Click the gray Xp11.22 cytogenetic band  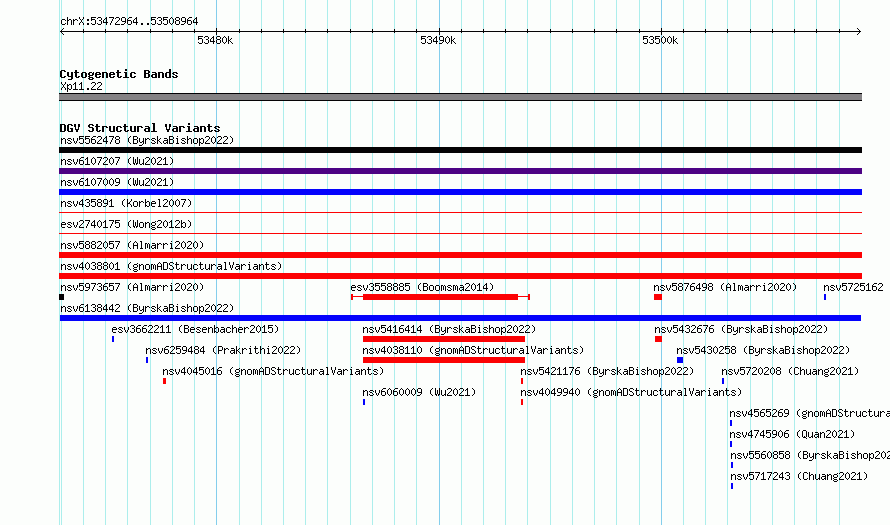(460, 97)
